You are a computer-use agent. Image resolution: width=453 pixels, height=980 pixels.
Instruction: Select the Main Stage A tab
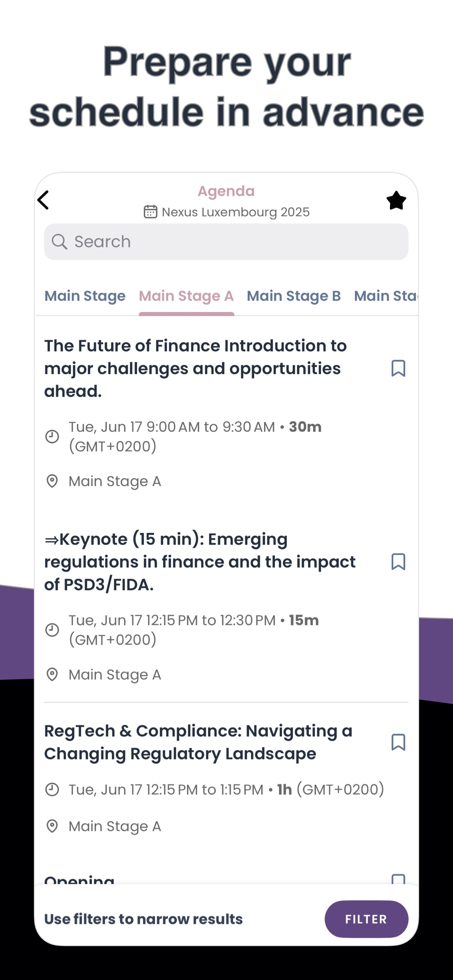click(x=186, y=296)
